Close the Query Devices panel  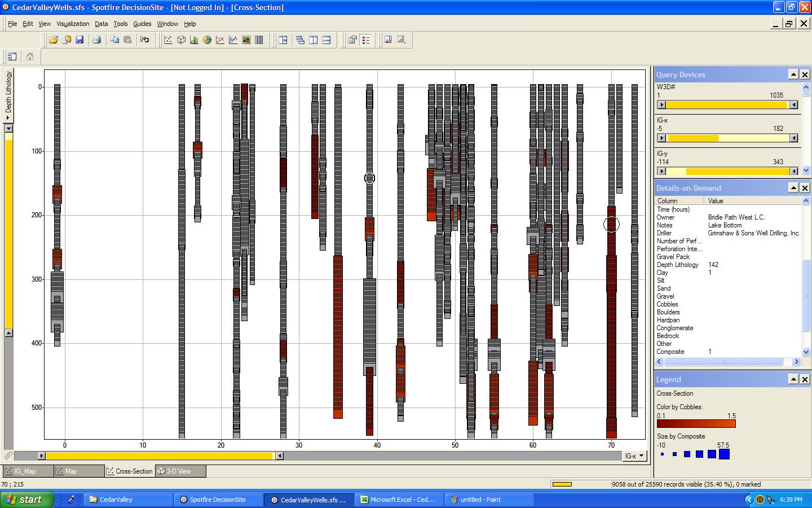pos(805,75)
